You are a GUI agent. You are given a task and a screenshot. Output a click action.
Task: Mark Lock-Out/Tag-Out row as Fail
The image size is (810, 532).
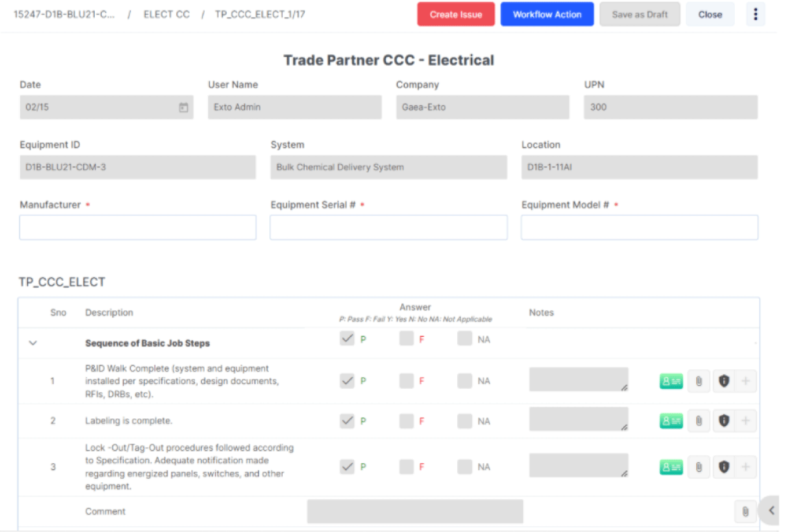click(x=406, y=467)
